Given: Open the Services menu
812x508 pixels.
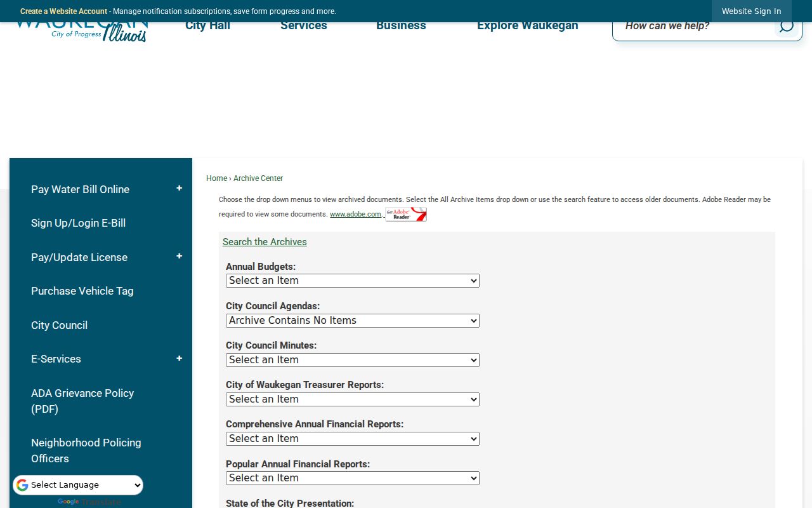Looking at the screenshot, I should pyautogui.click(x=304, y=26).
